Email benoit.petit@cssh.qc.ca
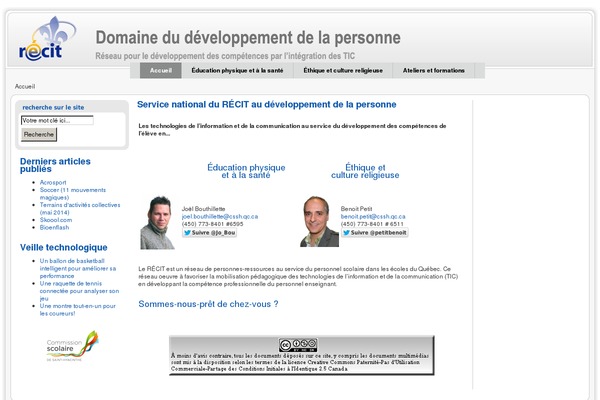 coord(373,216)
